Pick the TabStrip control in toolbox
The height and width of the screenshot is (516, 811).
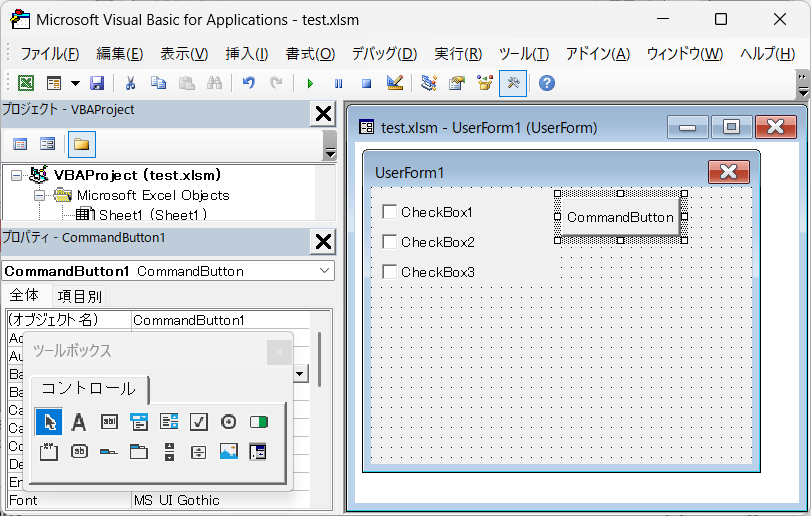109,451
